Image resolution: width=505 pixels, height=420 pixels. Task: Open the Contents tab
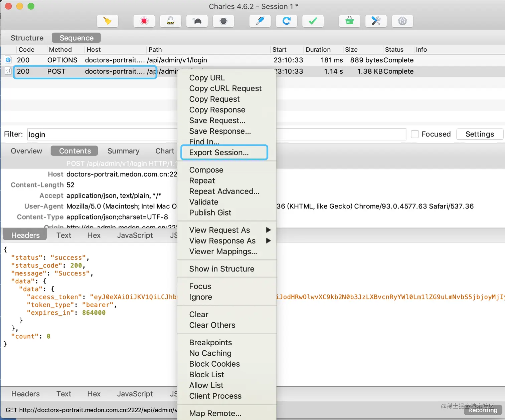point(75,151)
